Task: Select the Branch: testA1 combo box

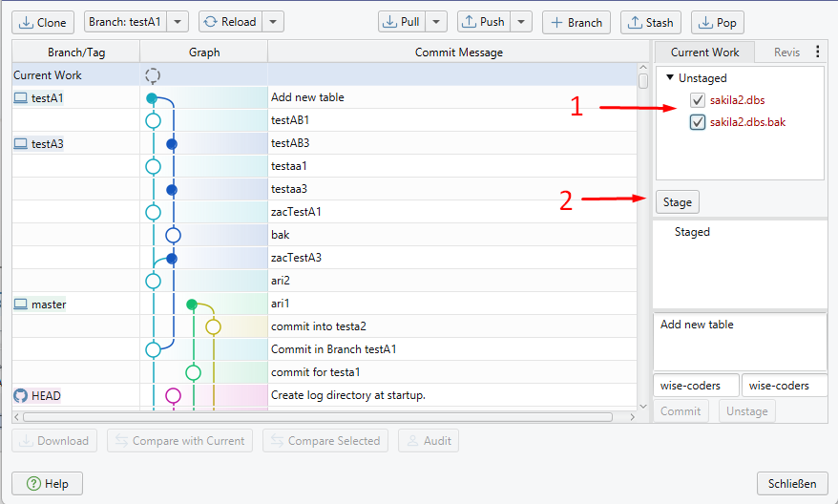Action: [x=126, y=22]
